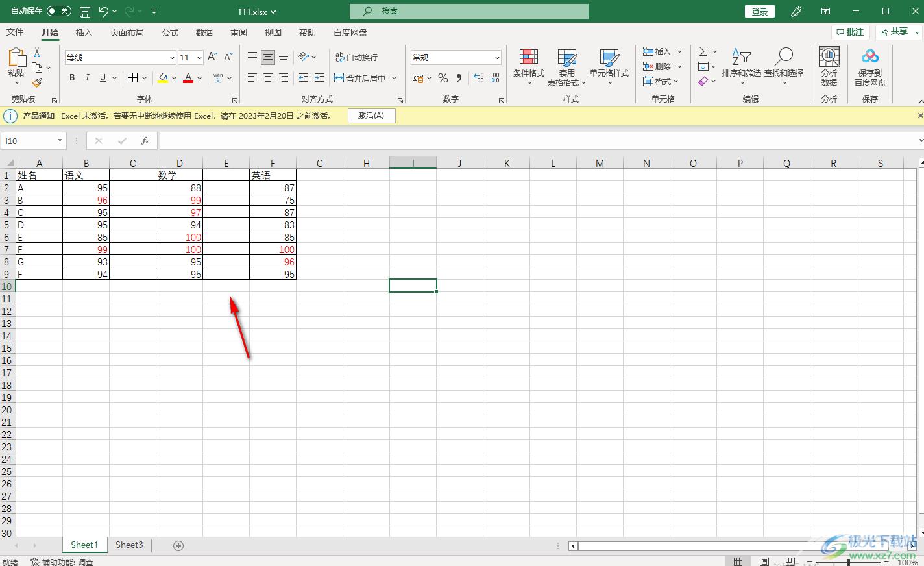Click the zoom slider in status bar
The image size is (924, 566).
[x=849, y=562]
